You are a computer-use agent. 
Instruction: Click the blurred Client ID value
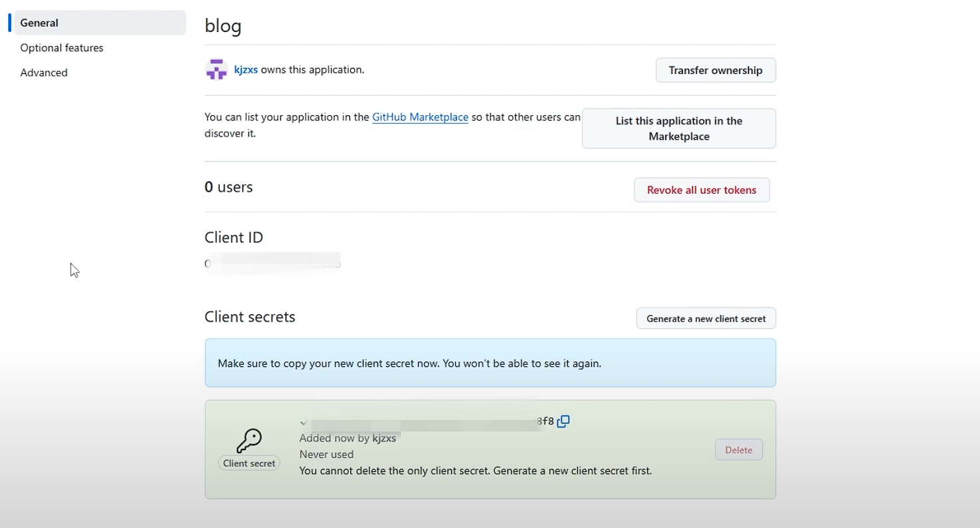tap(273, 264)
